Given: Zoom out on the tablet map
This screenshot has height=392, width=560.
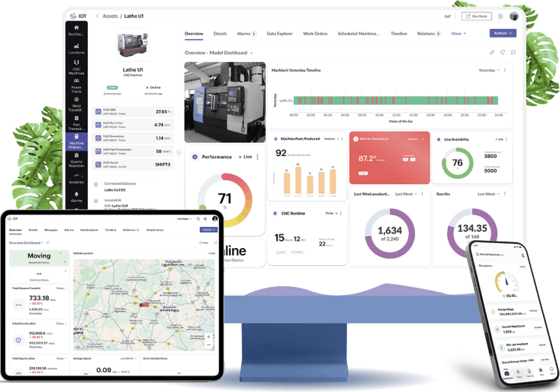Looking at the screenshot, I should (208, 344).
